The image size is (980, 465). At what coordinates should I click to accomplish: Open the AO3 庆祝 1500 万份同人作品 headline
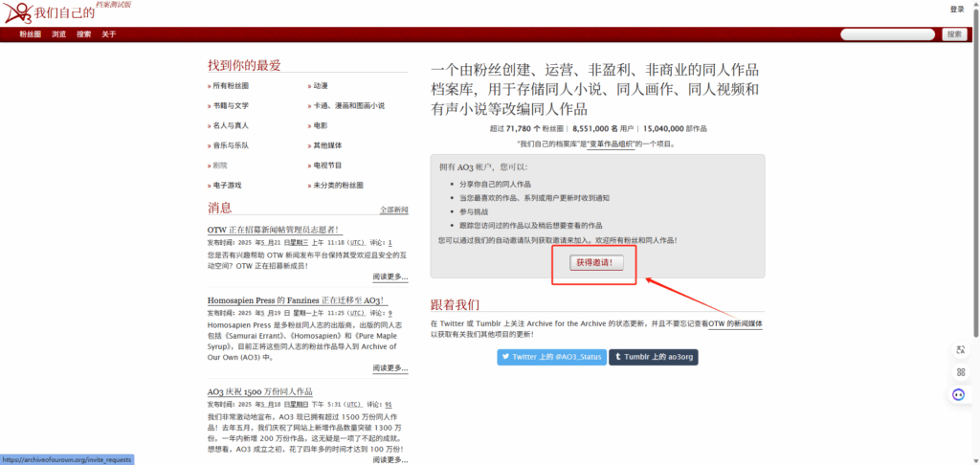260,392
